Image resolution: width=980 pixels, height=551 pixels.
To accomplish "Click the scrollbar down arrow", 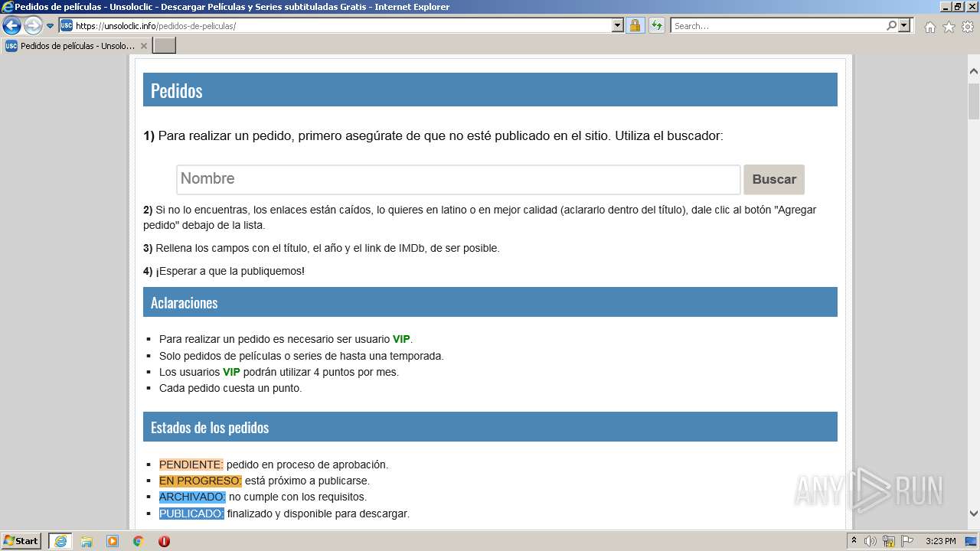I will pos(974,514).
